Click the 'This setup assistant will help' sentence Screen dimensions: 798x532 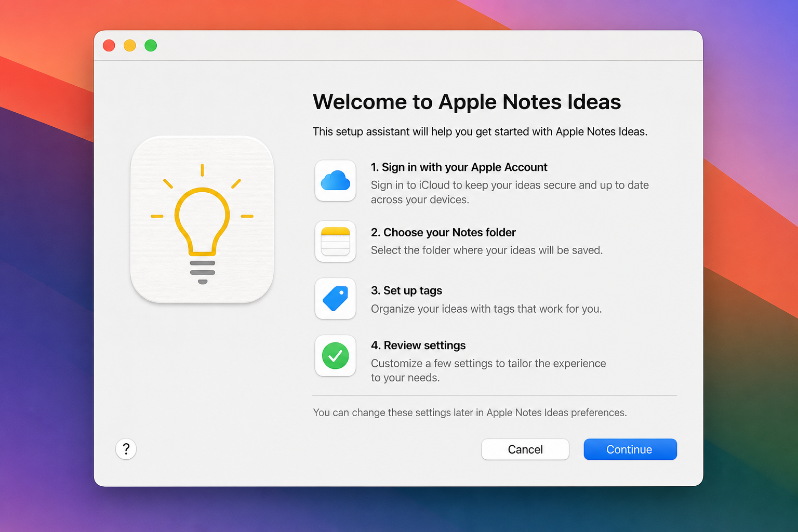pos(480,131)
